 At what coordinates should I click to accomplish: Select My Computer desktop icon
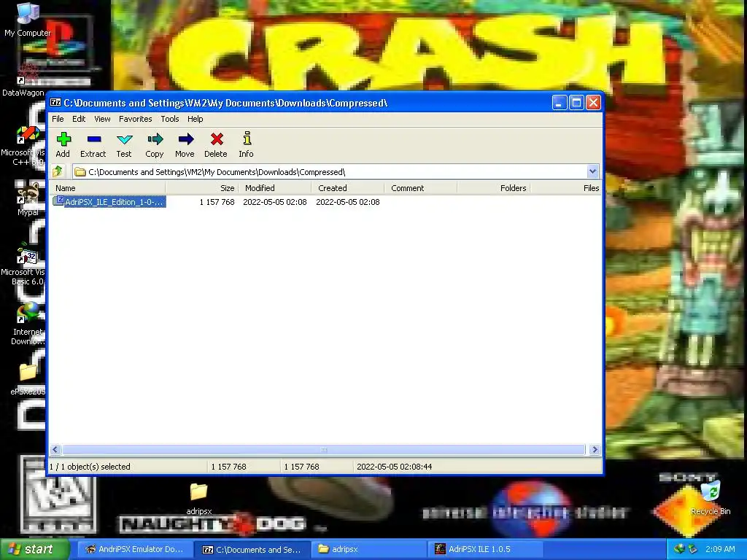point(27,20)
